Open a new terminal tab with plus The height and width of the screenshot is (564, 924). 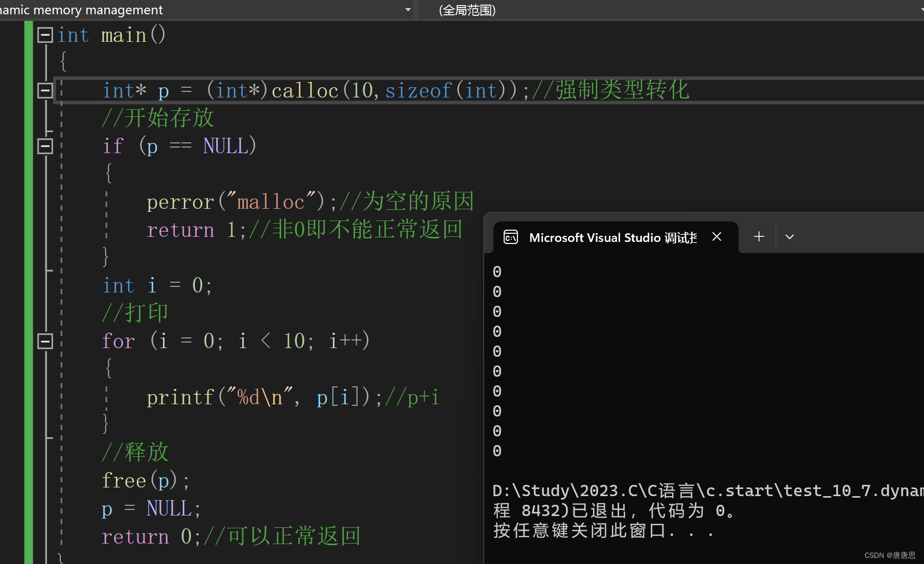point(759,237)
